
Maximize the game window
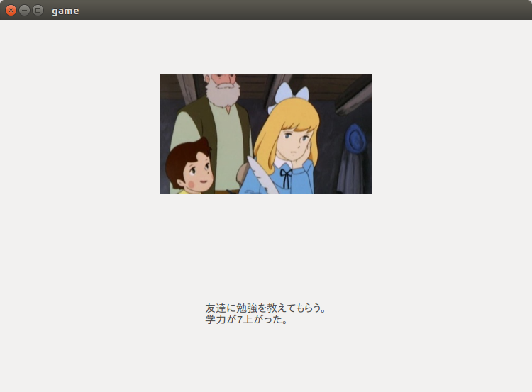[x=38, y=11]
